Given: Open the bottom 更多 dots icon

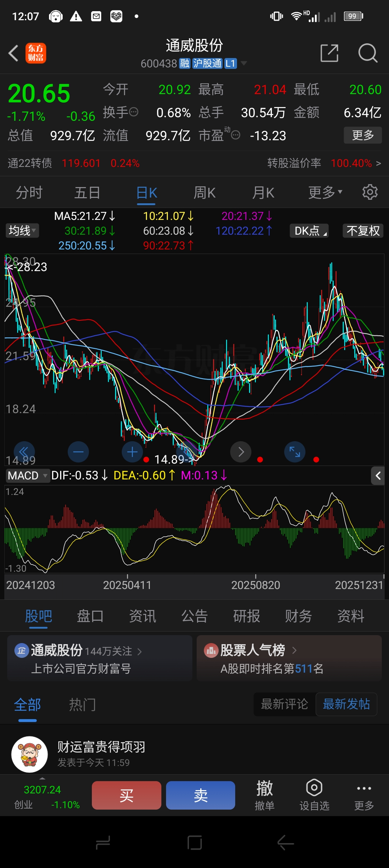Looking at the screenshot, I should (364, 788).
